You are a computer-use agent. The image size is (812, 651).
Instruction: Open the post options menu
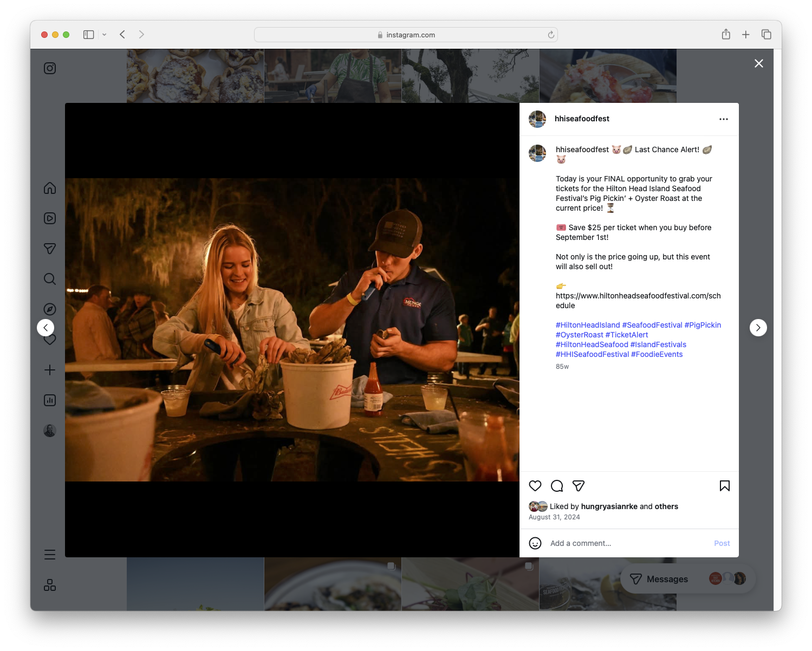point(724,119)
